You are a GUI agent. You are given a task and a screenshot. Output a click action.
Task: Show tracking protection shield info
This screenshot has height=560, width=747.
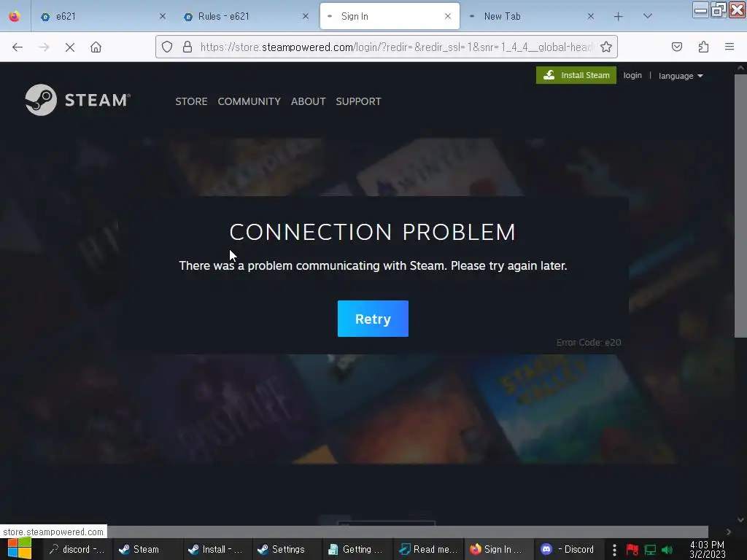(167, 47)
